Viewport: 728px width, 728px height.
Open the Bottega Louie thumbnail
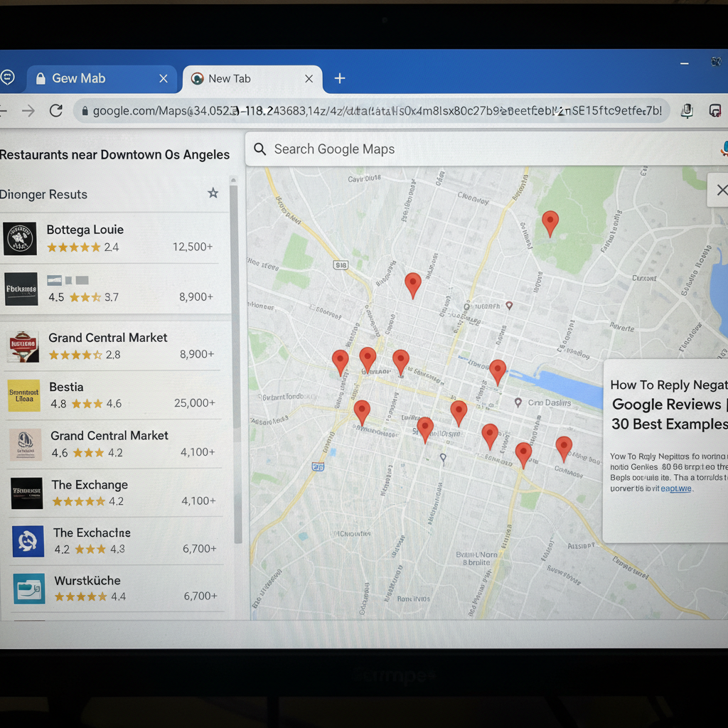[x=20, y=239]
